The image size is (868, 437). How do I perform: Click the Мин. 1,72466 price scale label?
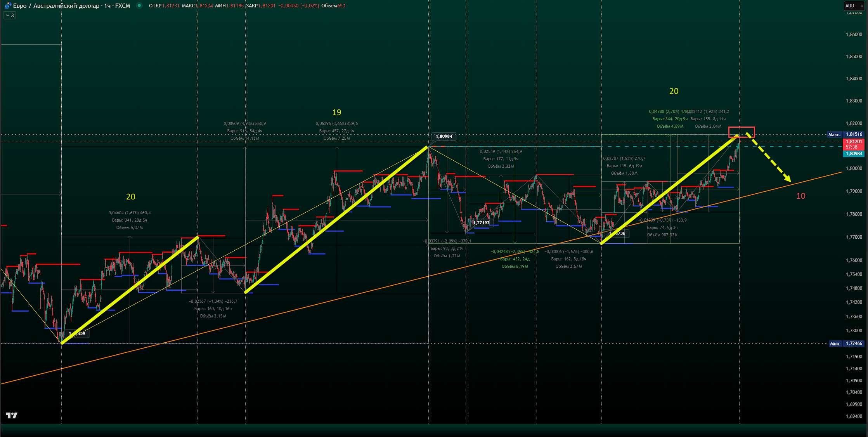pyautogui.click(x=846, y=343)
